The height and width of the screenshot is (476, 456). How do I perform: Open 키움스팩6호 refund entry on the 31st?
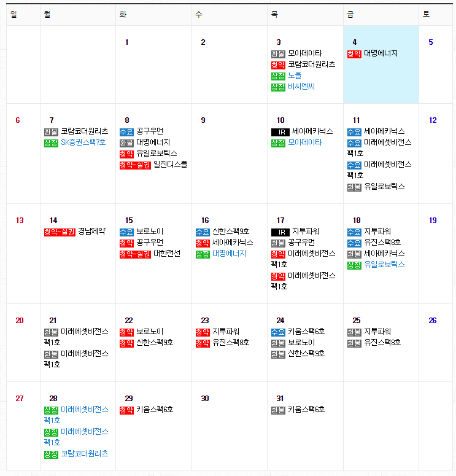point(306,410)
